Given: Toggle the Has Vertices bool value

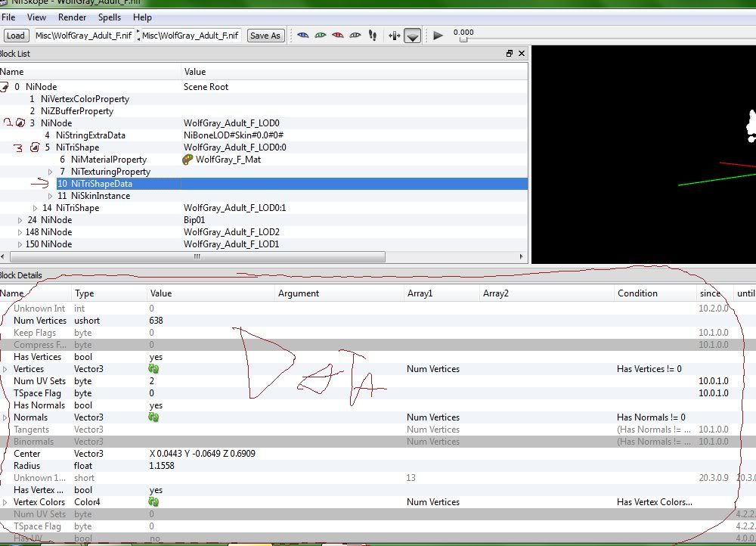Looking at the screenshot, I should click(156, 357).
